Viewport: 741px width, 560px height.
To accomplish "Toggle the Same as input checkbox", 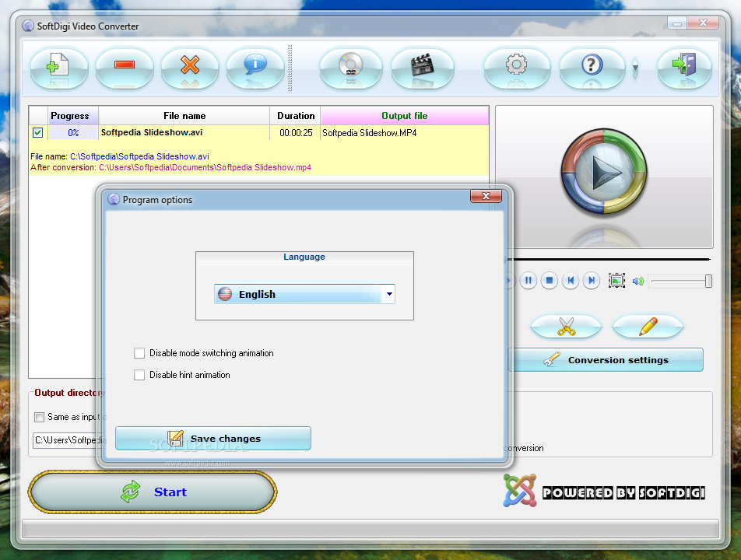I will pyautogui.click(x=39, y=417).
